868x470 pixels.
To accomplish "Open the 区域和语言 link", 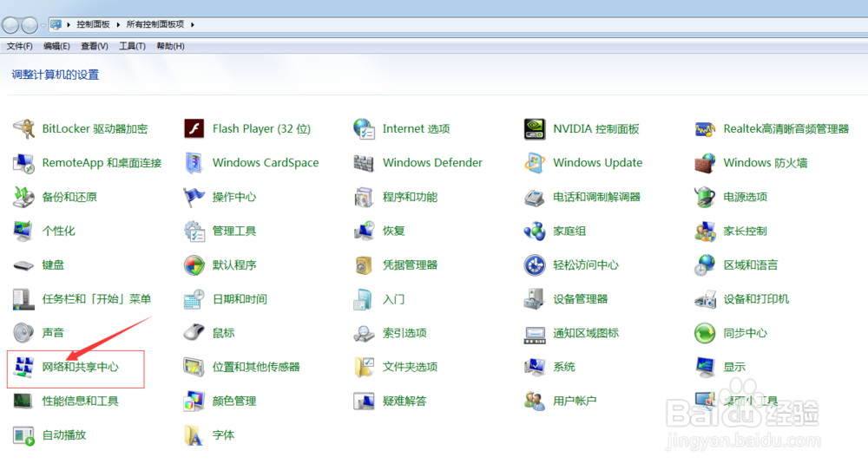I will coord(751,265).
